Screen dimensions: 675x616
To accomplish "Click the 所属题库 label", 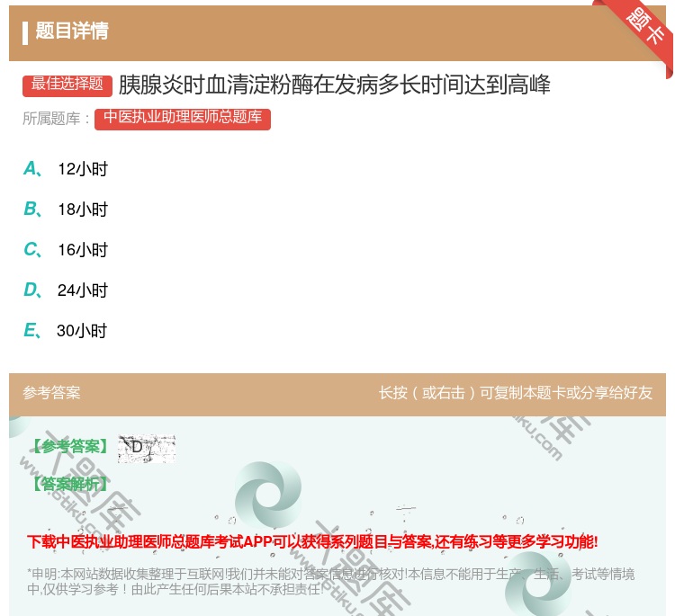I will coord(56,119).
